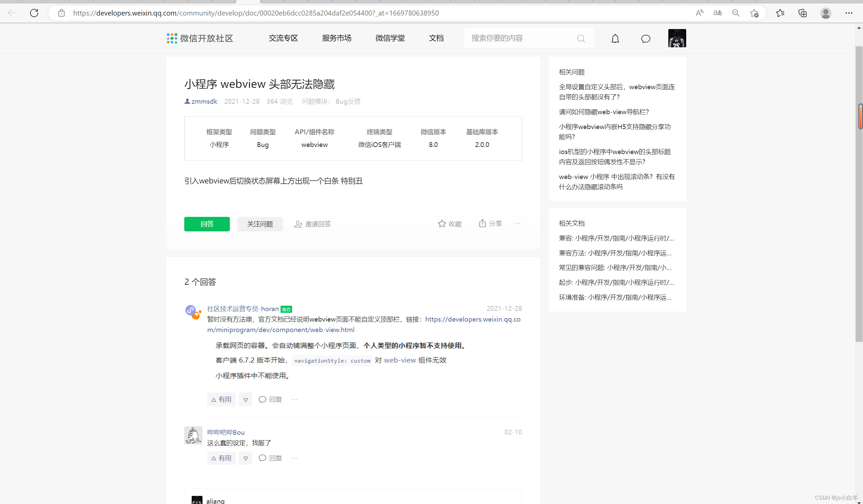Open the more-options ellipsis next to 分享
The width and height of the screenshot is (863, 504).
click(x=518, y=223)
